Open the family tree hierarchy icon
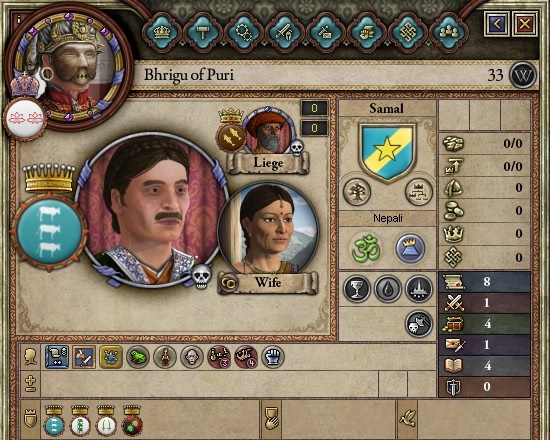The height and width of the screenshot is (440, 550). 419,192
